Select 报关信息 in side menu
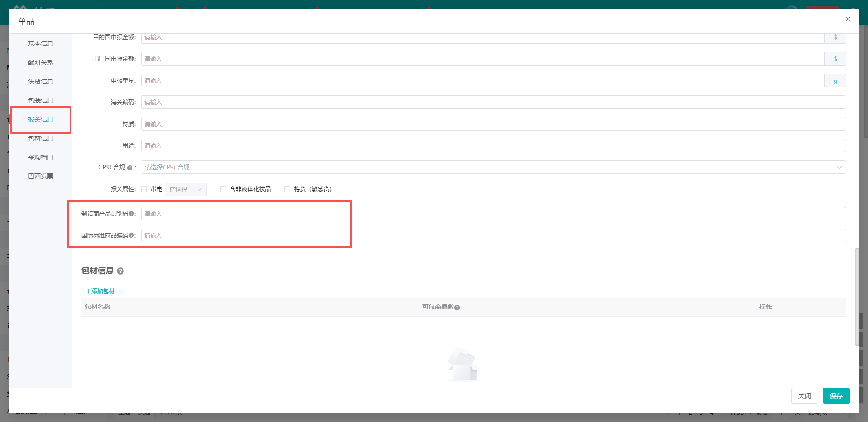868x422 pixels. (41, 119)
